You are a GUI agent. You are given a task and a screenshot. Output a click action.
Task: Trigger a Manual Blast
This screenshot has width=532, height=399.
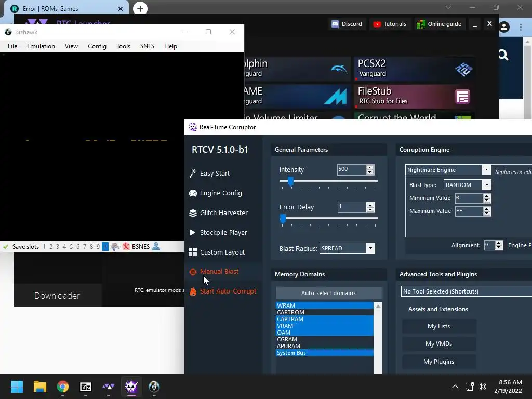point(214,271)
